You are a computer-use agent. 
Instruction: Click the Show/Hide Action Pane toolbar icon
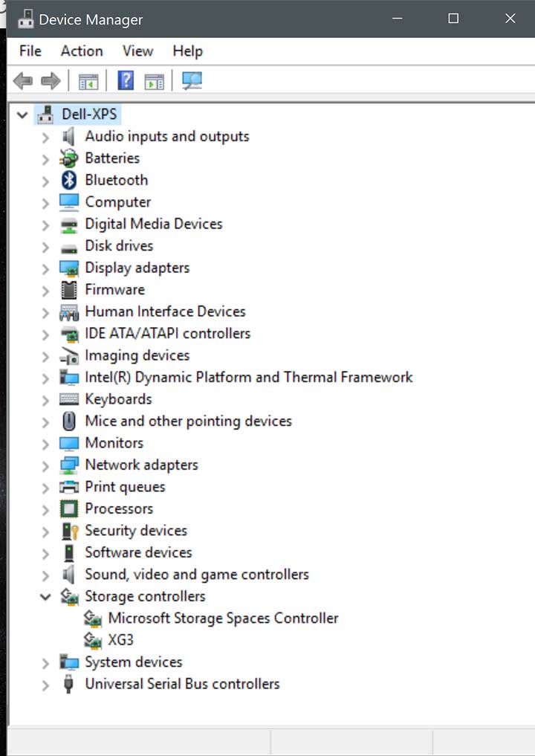click(155, 81)
